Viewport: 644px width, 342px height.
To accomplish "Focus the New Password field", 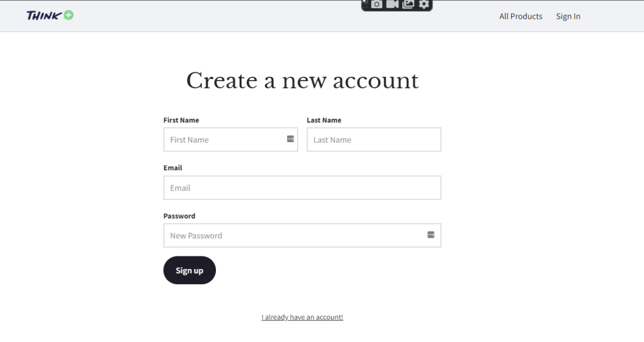I will coord(293,236).
